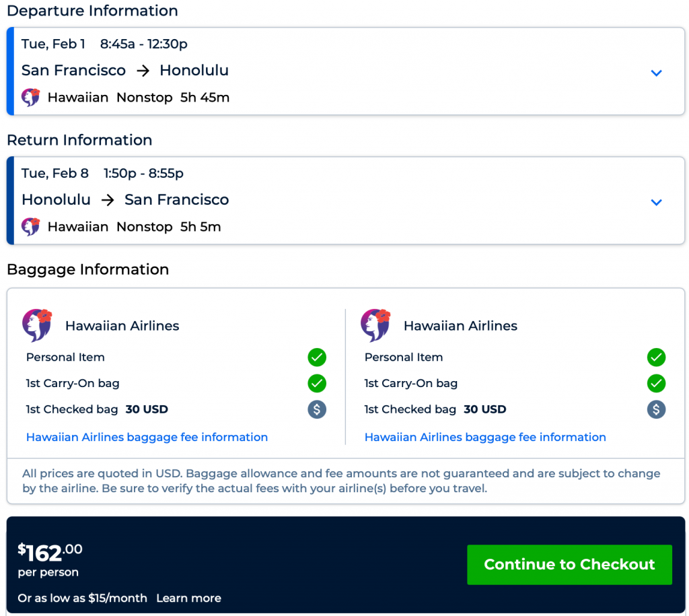
Task: Click Learn more about monthly payments
Action: point(188,598)
